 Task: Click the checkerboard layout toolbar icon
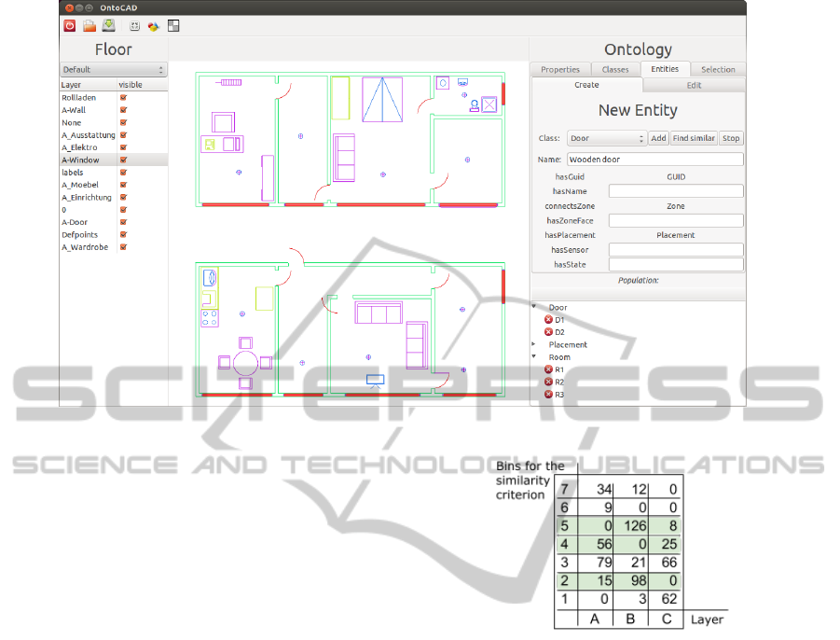click(x=173, y=26)
